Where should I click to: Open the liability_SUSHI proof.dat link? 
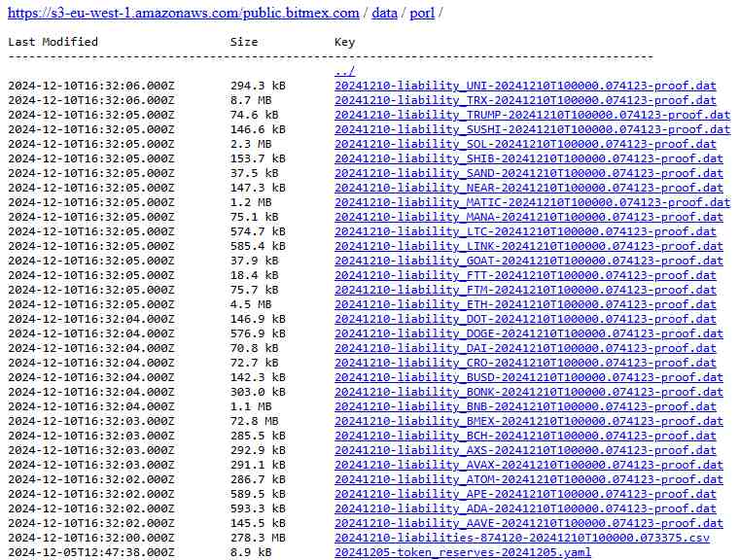tap(532, 129)
